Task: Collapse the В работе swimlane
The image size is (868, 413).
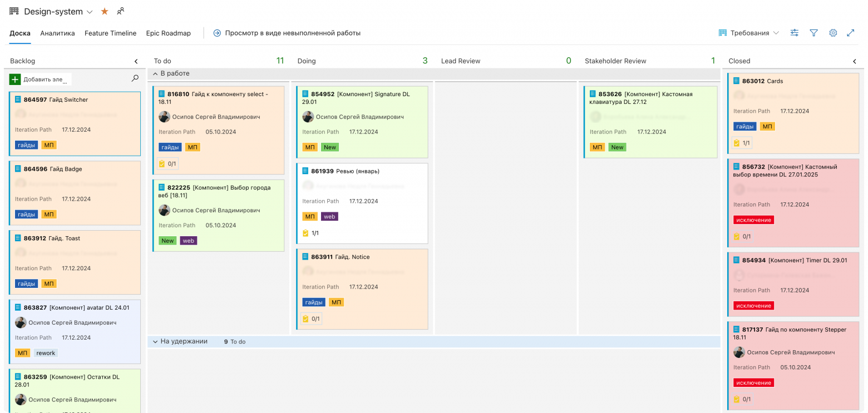Action: click(x=155, y=73)
